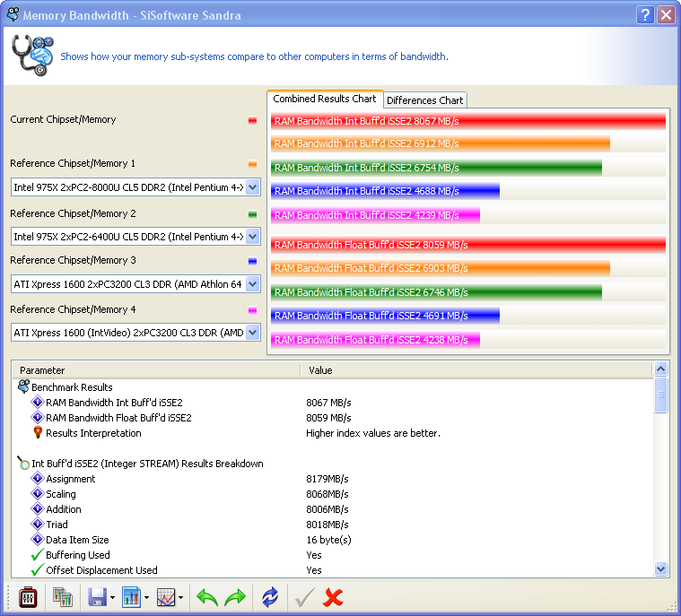Viewport: 681px width, 616px height.
Task: Click the magenta Reference 4 color swatch
Action: [252, 310]
